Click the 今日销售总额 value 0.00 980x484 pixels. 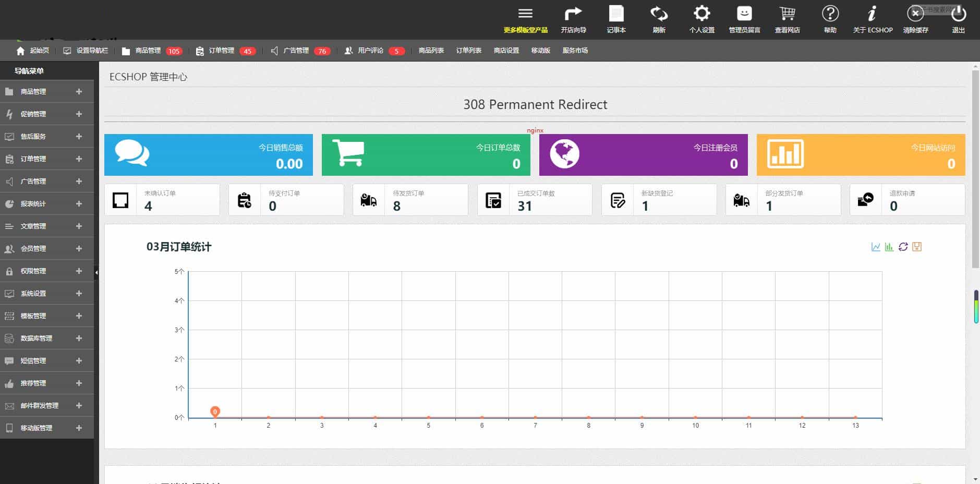(289, 164)
